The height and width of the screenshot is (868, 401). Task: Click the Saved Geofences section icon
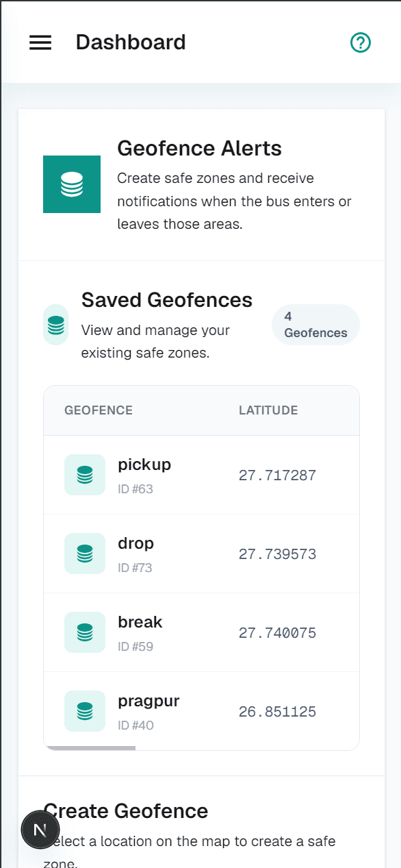(55, 325)
